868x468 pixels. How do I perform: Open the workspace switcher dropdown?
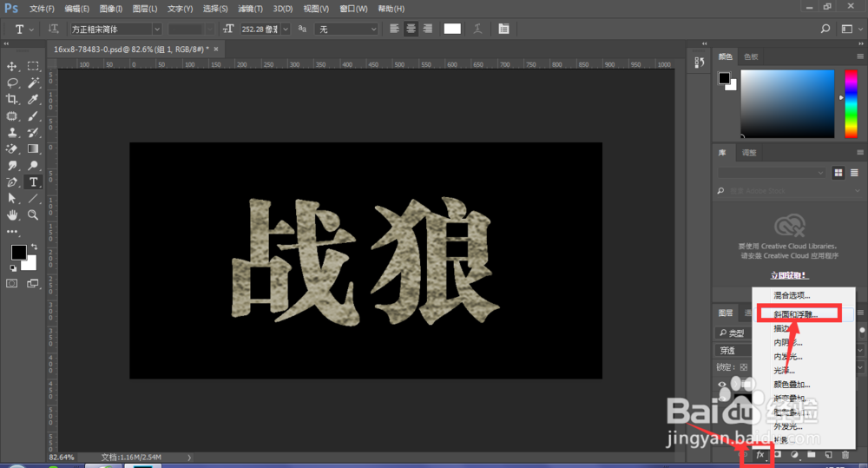[x=850, y=29]
